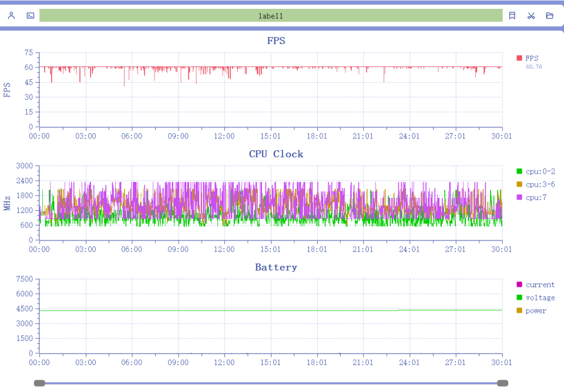Click the vertical FPS axis label
564x392 pixels.
pyautogui.click(x=7, y=90)
